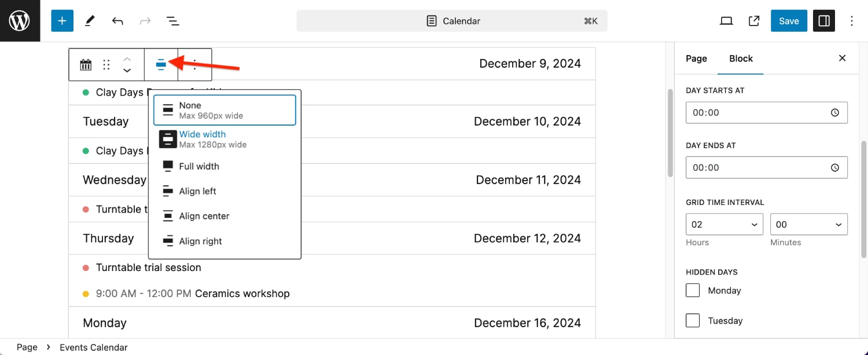
Task: Expand the Minutes interval dropdown
Action: click(809, 224)
